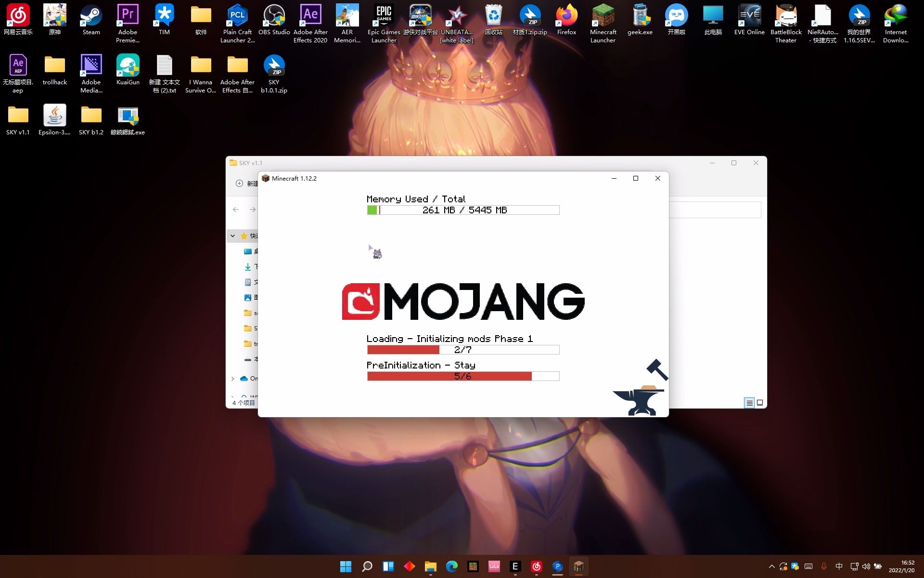Image resolution: width=924 pixels, height=578 pixels.
Task: Click the back arrow in SKY v1.1 window
Action: point(236,210)
